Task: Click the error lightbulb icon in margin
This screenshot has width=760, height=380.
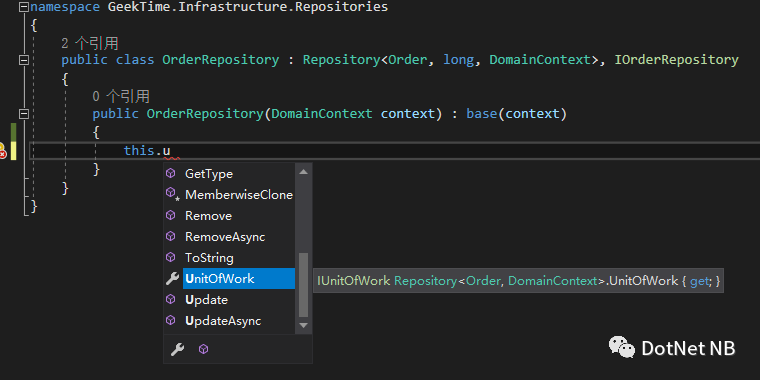Action: [1, 151]
